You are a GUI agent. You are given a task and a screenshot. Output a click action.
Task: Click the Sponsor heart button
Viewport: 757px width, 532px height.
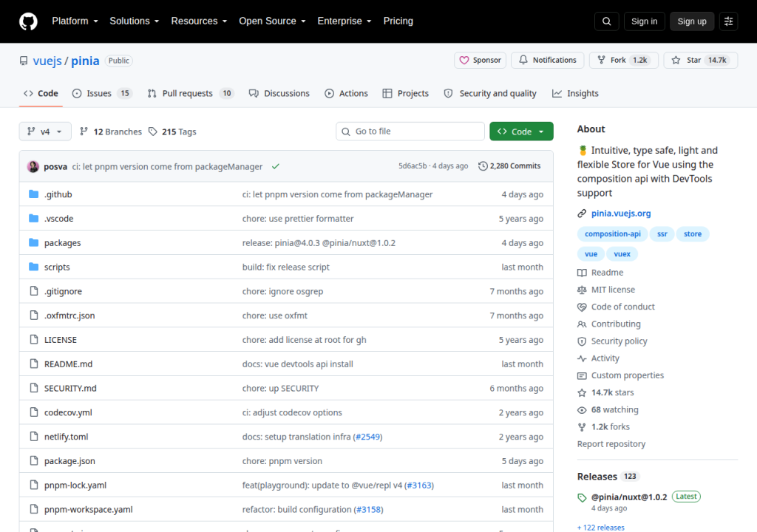pos(480,61)
